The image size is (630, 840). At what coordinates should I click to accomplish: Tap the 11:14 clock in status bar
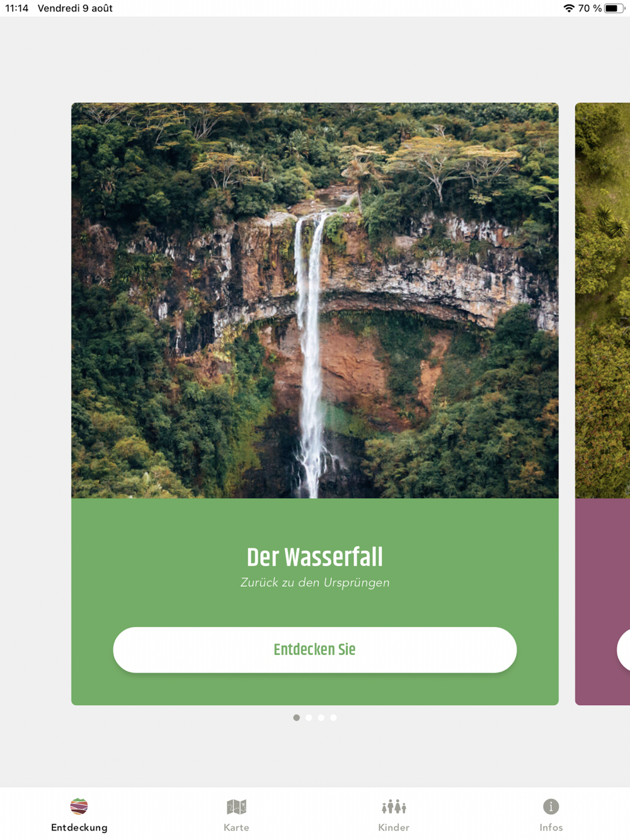[x=16, y=8]
